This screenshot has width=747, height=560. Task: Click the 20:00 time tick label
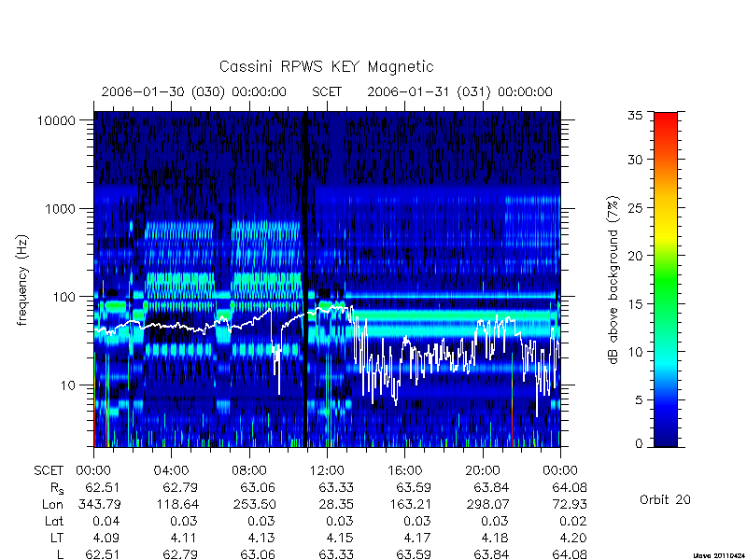(x=483, y=470)
